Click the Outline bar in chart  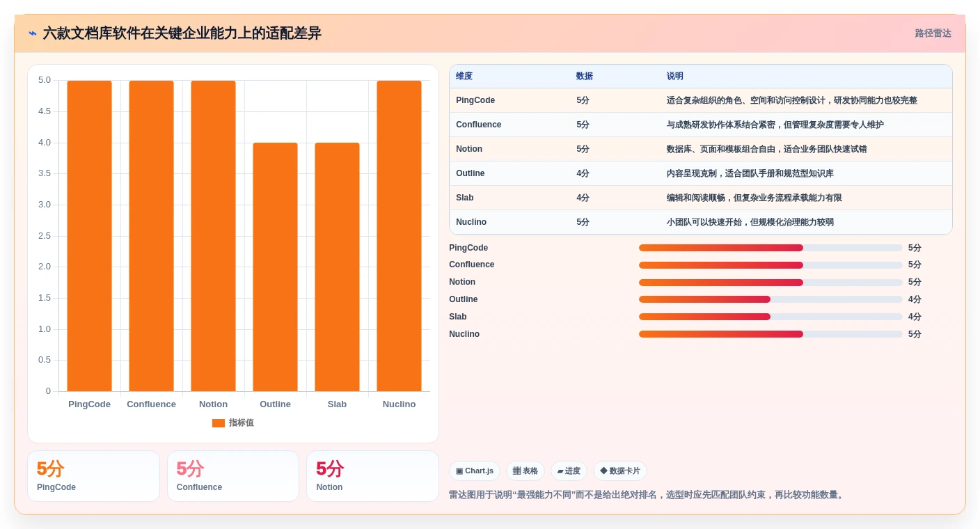tap(275, 267)
